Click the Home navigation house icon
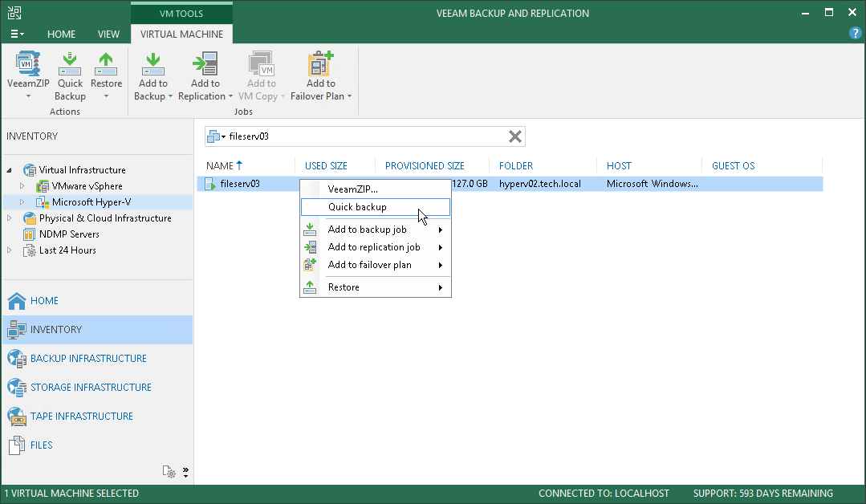Image resolution: width=866 pixels, height=504 pixels. pyautogui.click(x=17, y=301)
